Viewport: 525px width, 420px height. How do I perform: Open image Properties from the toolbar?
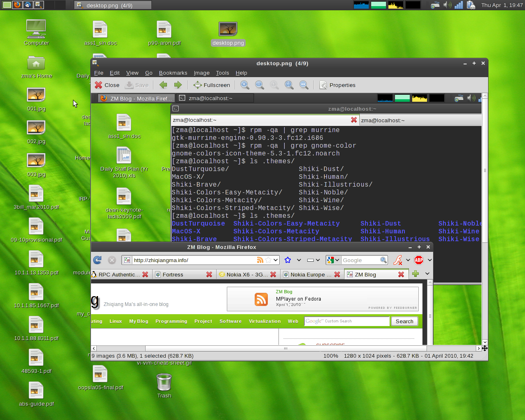(338, 85)
